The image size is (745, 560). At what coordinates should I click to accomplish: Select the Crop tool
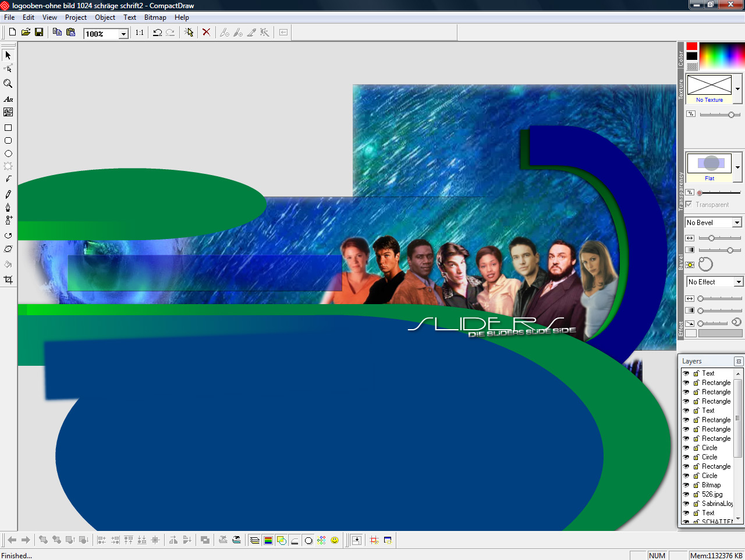(x=8, y=280)
